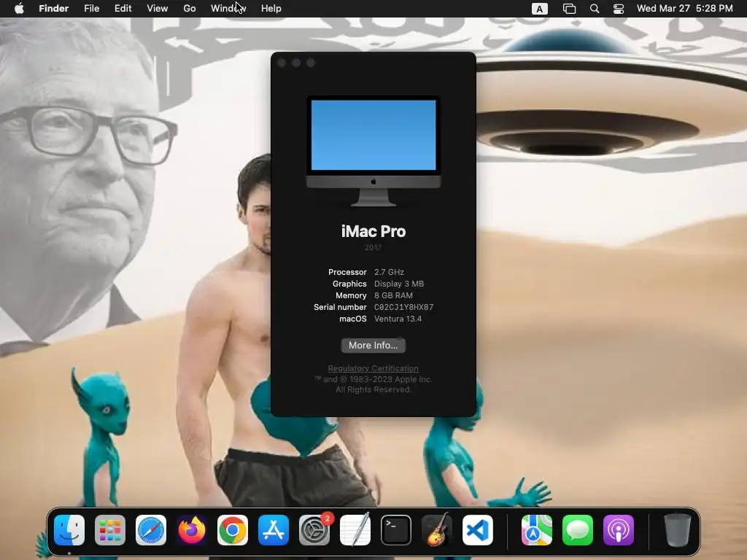Open the File menu
747x560 pixels.
pos(91,9)
